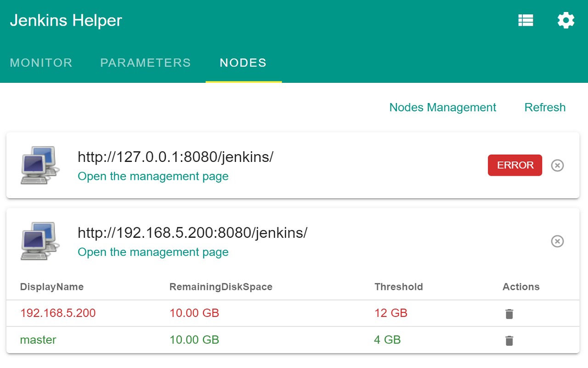Open the list view icon in header
This screenshot has height=368, width=588.
click(526, 21)
